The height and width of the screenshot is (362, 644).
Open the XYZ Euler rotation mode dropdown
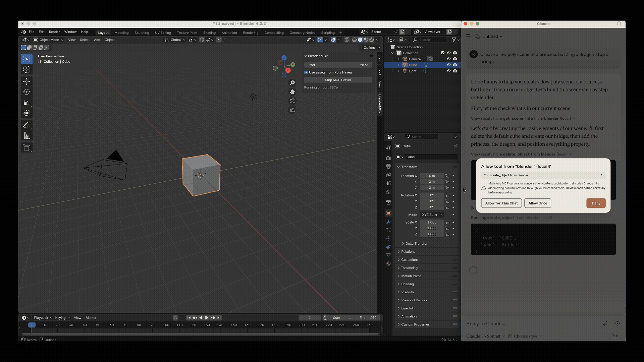[433, 215]
